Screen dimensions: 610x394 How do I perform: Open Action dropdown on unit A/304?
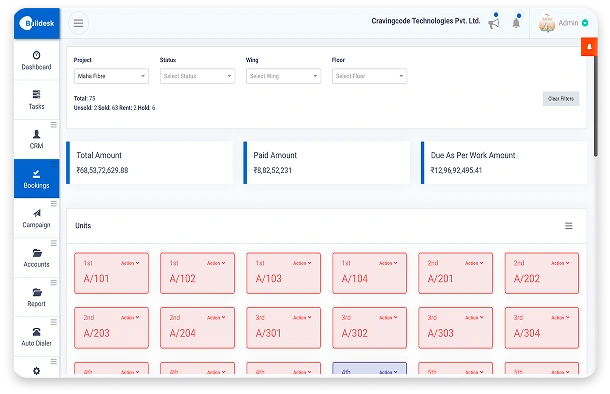[560, 318]
